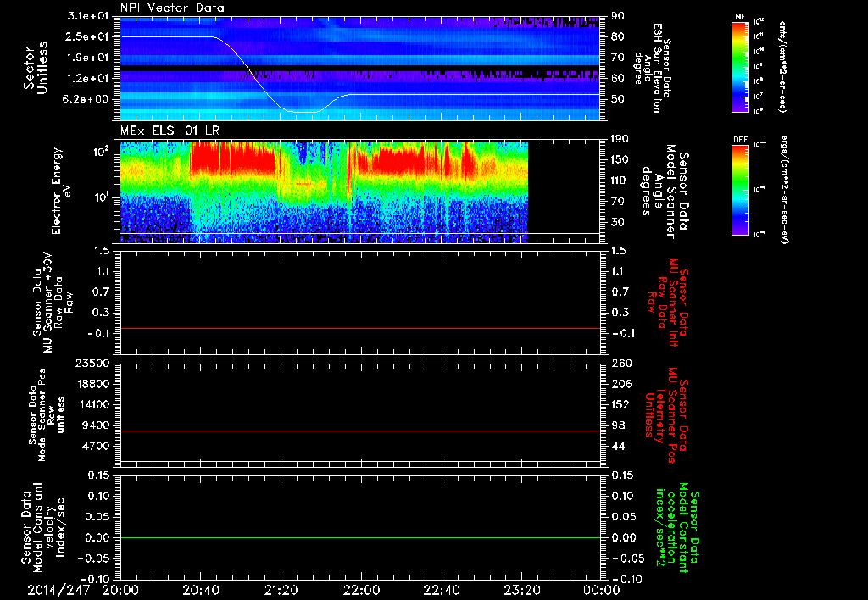Viewport: 868px width, 600px height.
Task: Click the '23:20' time tick label
Action: (521, 590)
